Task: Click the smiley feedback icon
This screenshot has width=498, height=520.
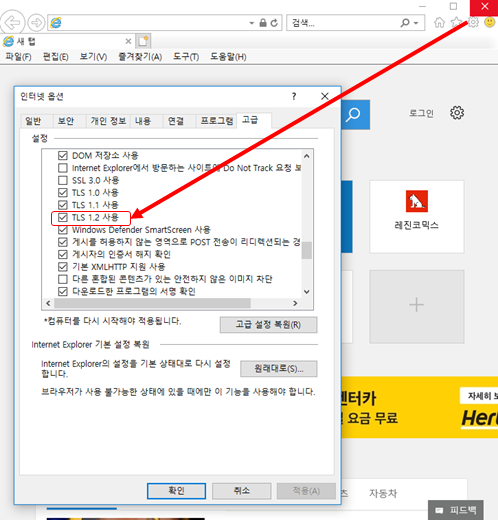Action: pos(489,22)
